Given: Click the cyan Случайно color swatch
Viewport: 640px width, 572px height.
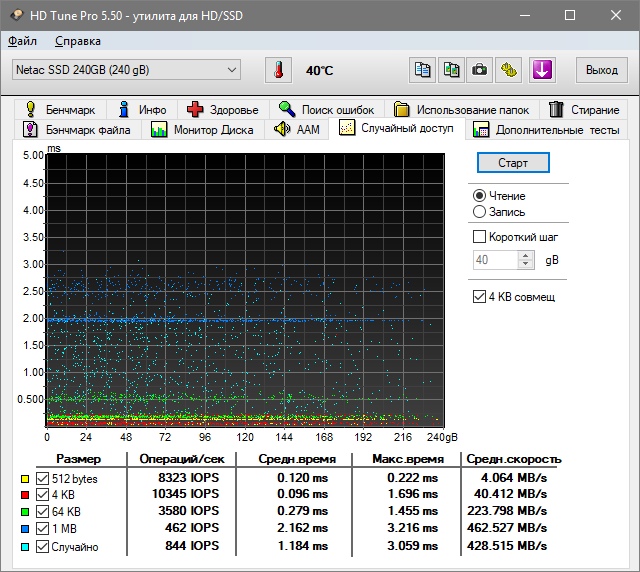Looking at the screenshot, I should (25, 547).
